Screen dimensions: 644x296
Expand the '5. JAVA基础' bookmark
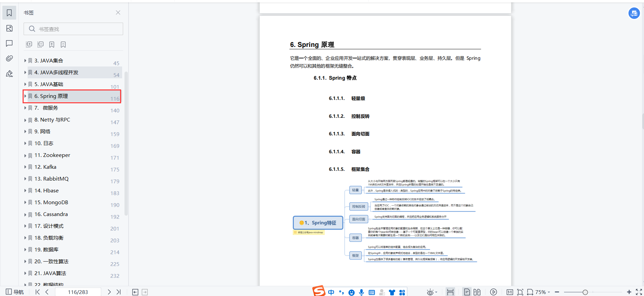pos(25,84)
